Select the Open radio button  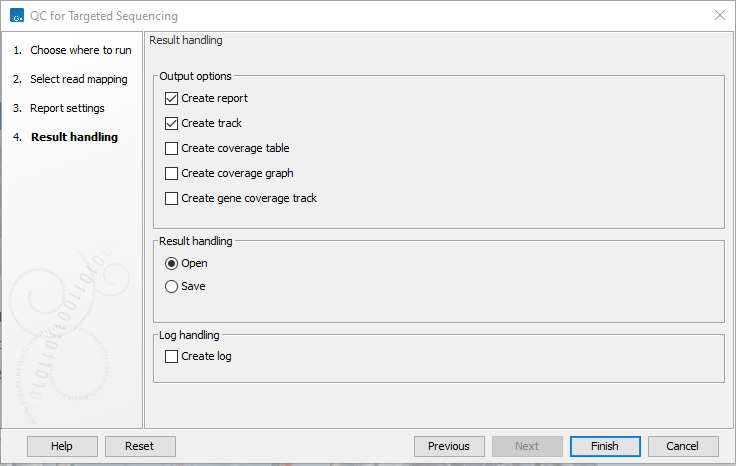click(172, 264)
